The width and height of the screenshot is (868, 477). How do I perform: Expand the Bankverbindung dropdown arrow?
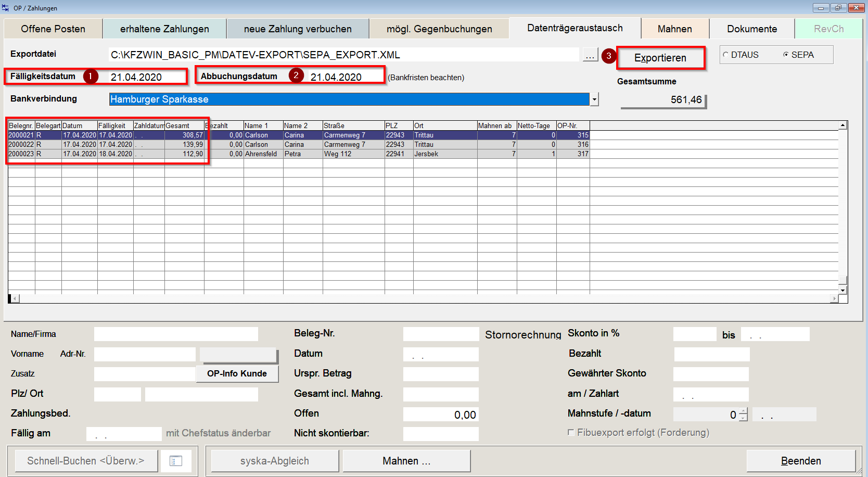594,99
